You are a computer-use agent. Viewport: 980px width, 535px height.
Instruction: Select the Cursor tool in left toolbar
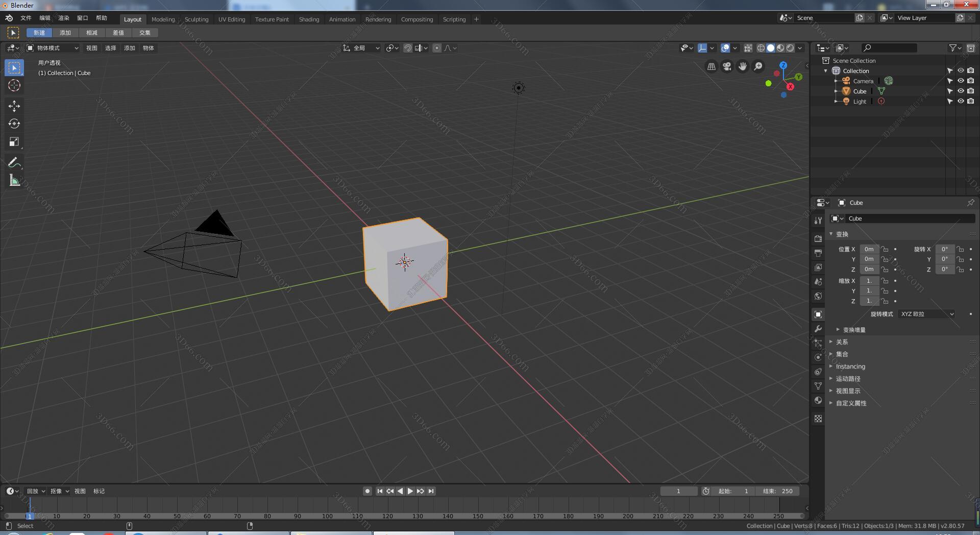click(x=14, y=86)
